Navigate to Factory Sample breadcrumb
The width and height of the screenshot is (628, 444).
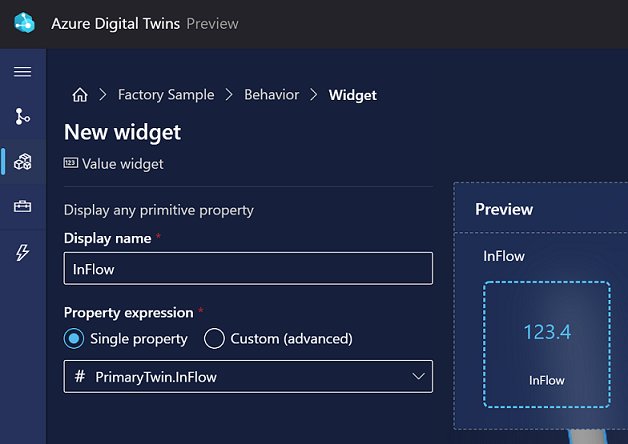pyautogui.click(x=166, y=95)
